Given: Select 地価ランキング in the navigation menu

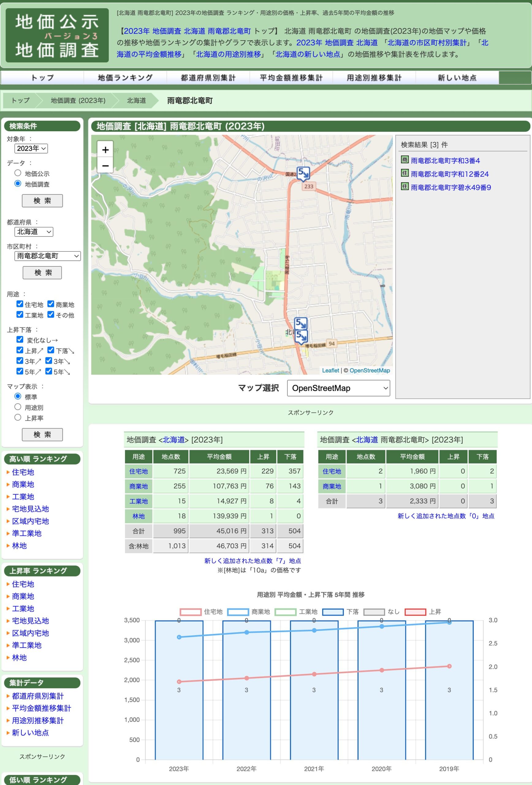Looking at the screenshot, I should [125, 77].
